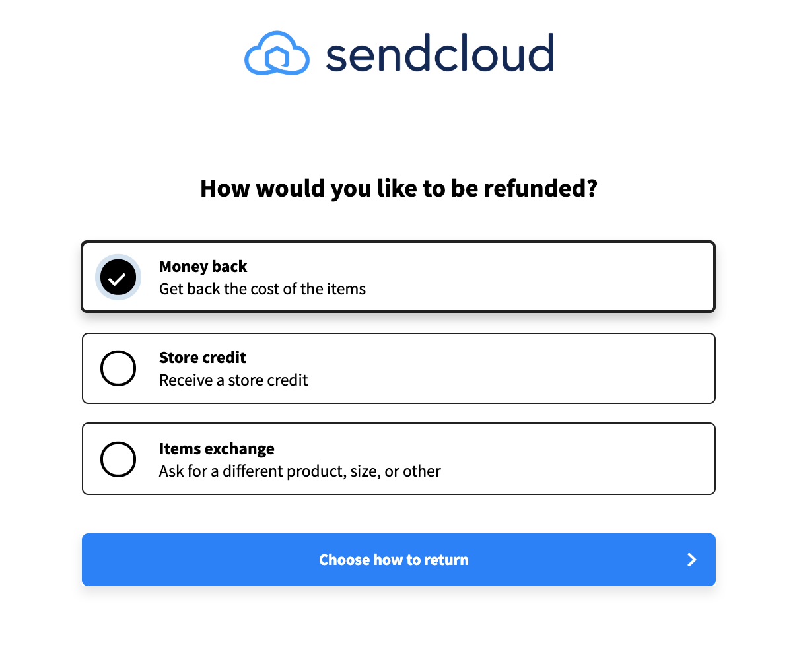799x672 pixels.
Task: Click the Sendcloud wordmark text logo
Action: click(439, 53)
